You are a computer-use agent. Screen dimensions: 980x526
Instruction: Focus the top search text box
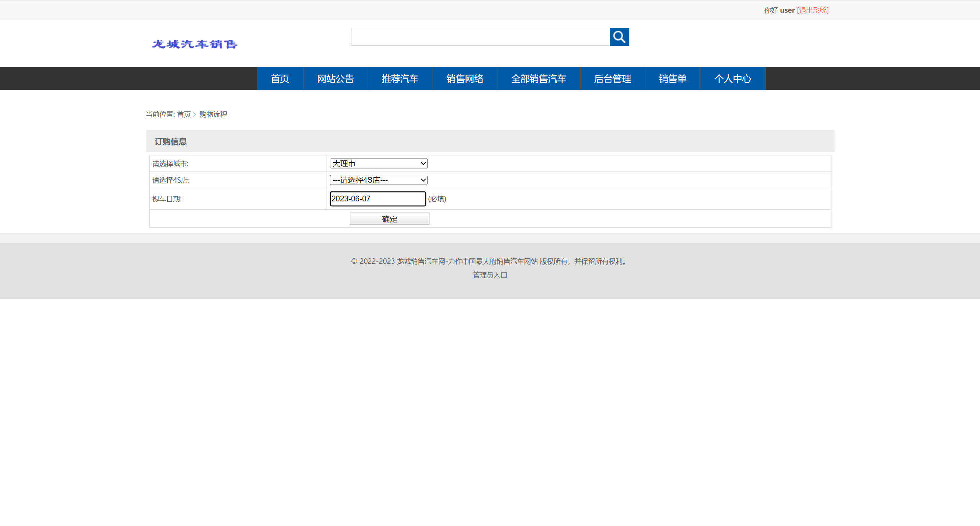point(480,37)
